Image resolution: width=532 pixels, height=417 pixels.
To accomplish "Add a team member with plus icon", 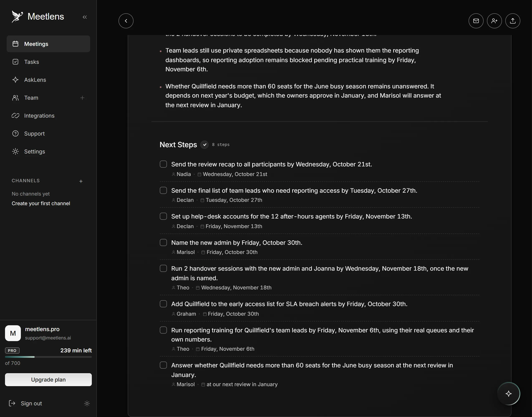I will pyautogui.click(x=82, y=98).
